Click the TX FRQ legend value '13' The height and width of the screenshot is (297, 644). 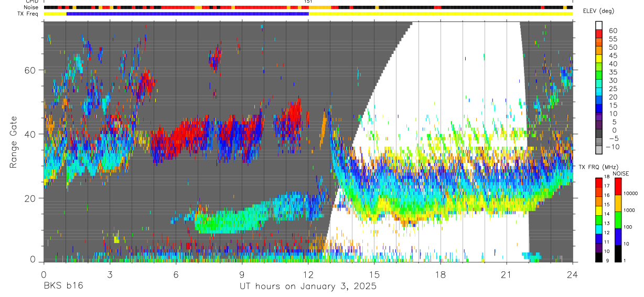[x=607, y=224]
